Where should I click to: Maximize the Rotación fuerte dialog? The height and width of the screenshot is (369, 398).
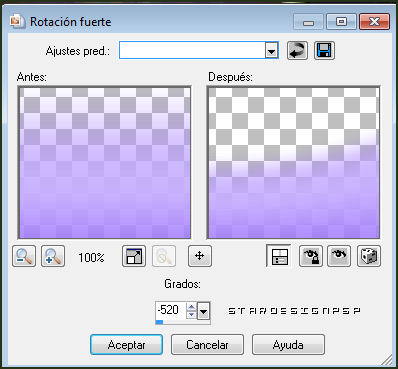(341, 22)
